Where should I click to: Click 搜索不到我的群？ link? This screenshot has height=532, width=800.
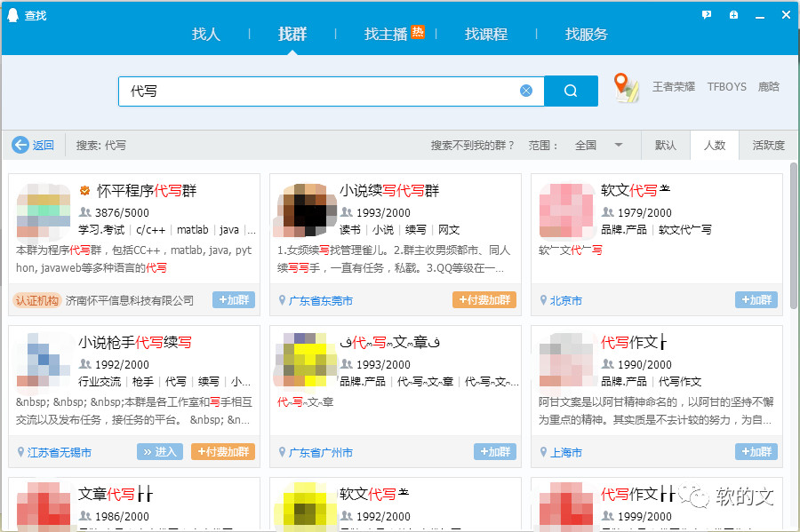tap(473, 146)
